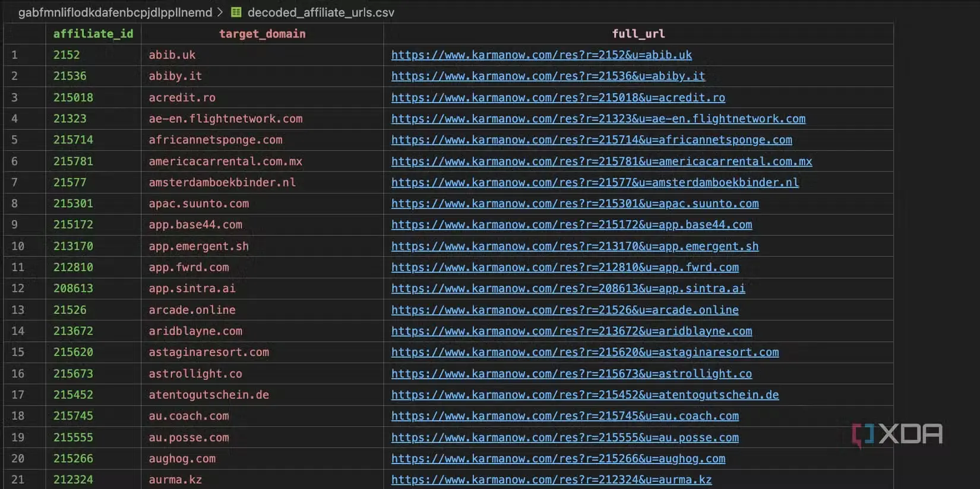Click the CSV file icon in breadcrumb
980x489 pixels.
(x=236, y=12)
